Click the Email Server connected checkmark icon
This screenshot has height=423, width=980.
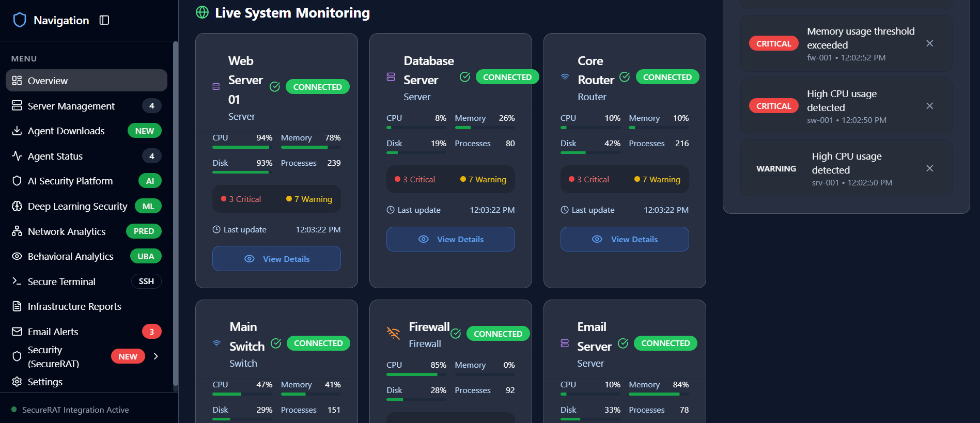tap(623, 343)
